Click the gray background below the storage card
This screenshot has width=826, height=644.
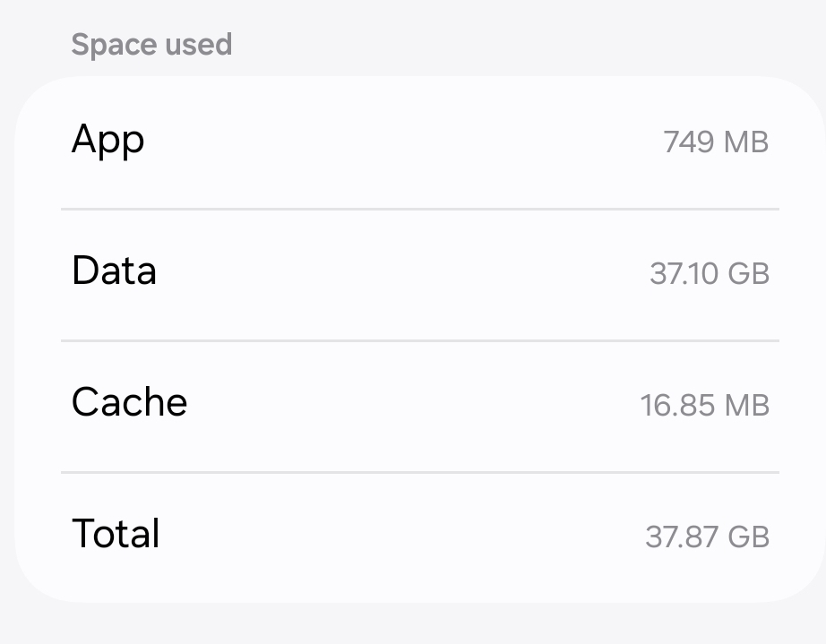coord(412,625)
